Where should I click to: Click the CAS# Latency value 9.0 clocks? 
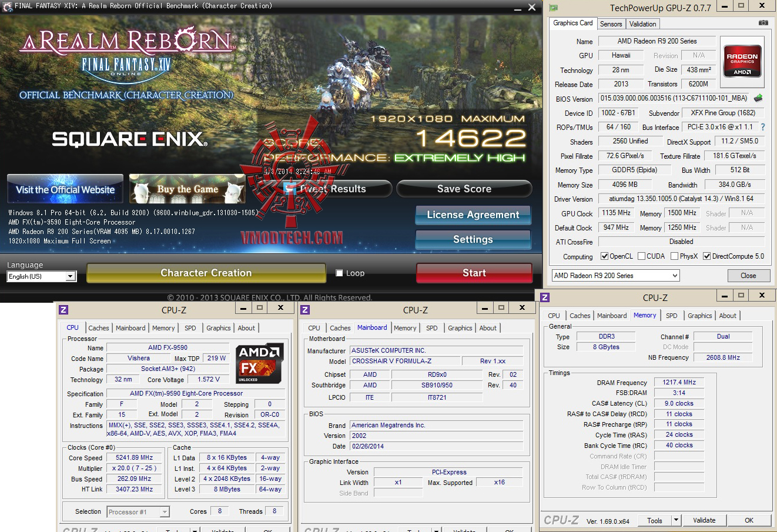[x=679, y=403]
